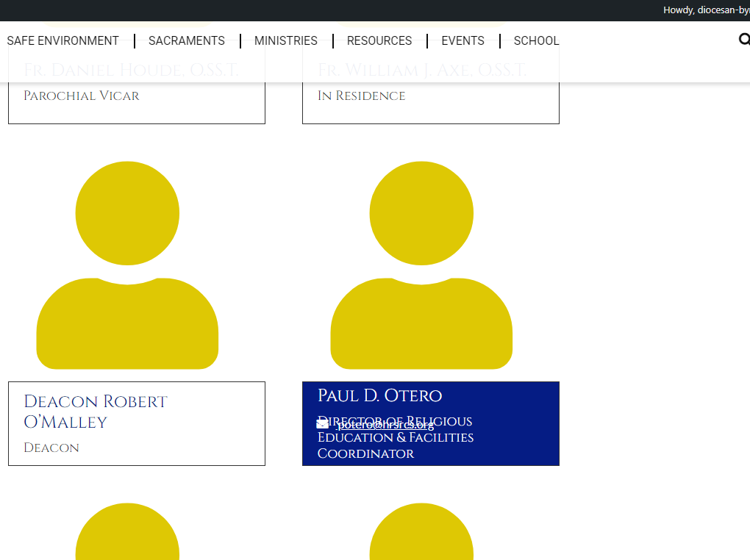The image size is (750, 560).
Task: Open the Ministries menu item
Action: (x=286, y=41)
